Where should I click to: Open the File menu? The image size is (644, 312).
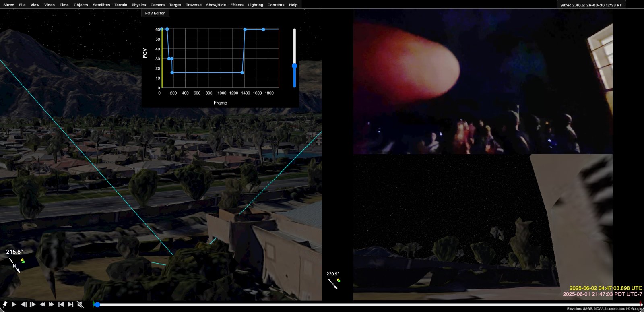pos(22,5)
